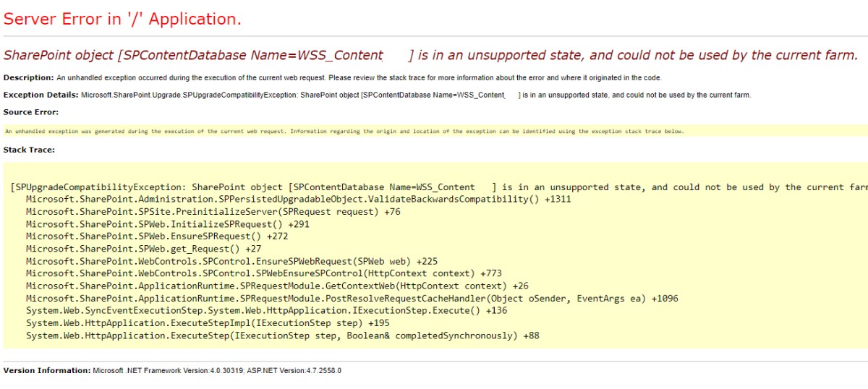Click the SPWeb.EnsureSPRequest() +272 line
The height and width of the screenshot is (389, 868).
(157, 236)
